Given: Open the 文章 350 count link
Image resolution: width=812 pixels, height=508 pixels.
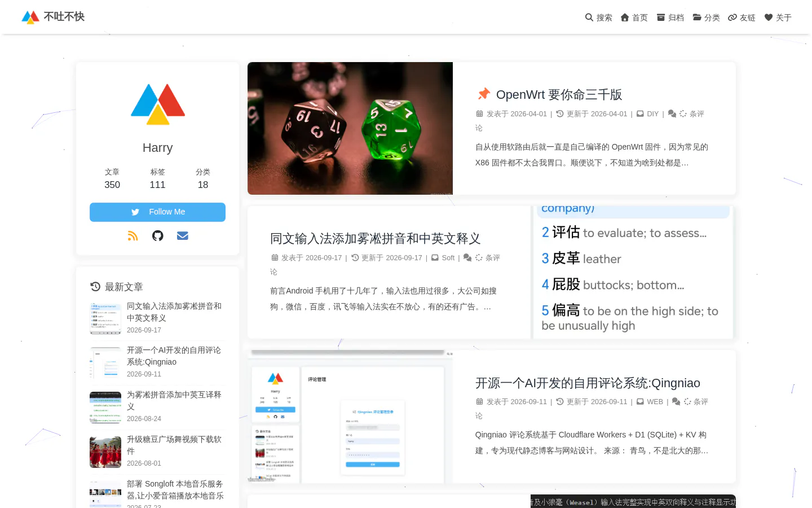Looking at the screenshot, I should (x=112, y=178).
